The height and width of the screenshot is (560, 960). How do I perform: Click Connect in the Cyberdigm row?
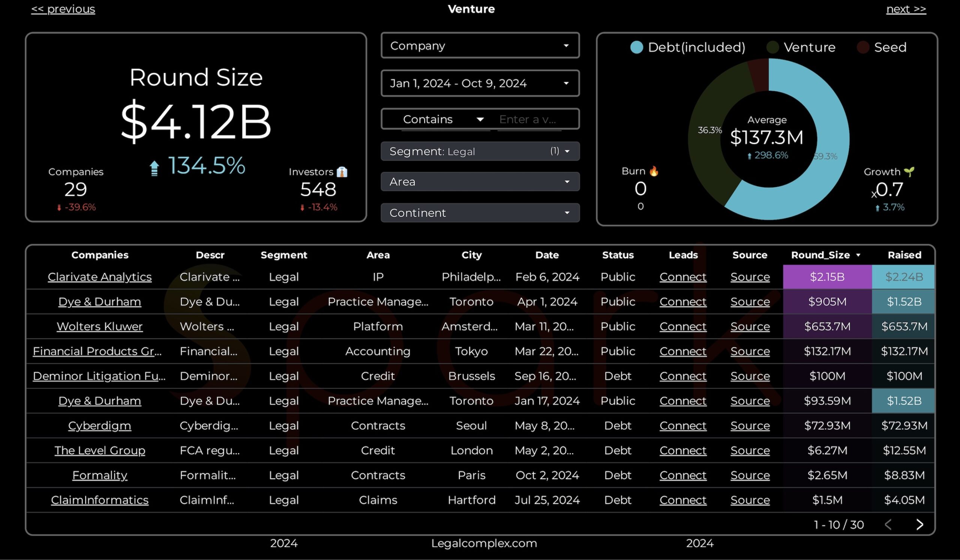click(683, 425)
